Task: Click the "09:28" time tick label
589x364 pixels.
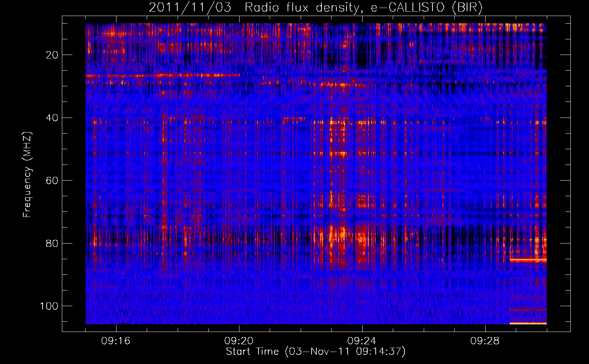Action: [485, 341]
